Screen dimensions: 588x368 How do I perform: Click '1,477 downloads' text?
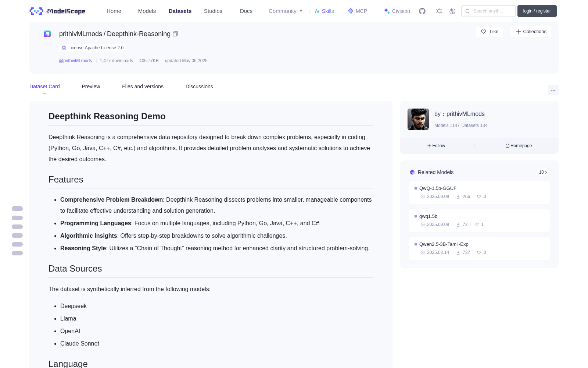point(116,61)
